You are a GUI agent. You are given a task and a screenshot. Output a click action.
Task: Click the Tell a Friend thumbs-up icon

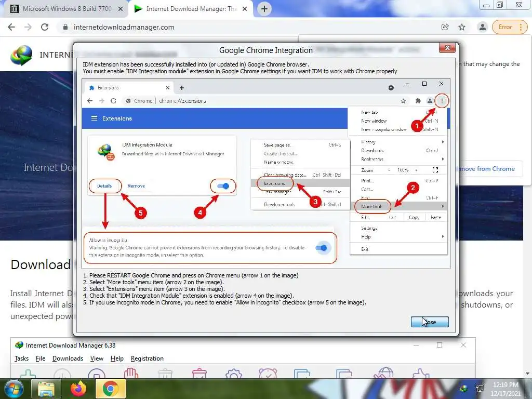pyautogui.click(x=421, y=373)
